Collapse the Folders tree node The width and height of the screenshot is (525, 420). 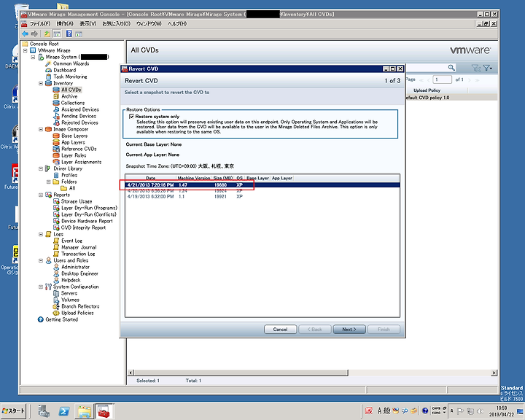49,182
